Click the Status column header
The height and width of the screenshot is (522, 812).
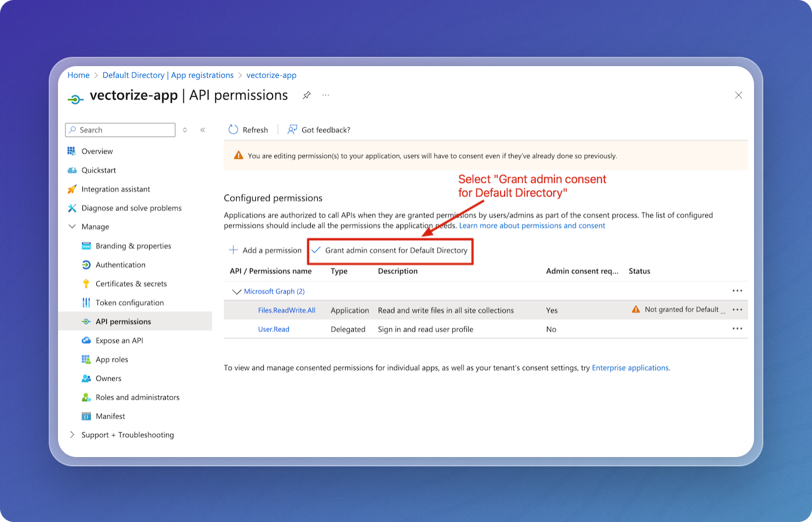pyautogui.click(x=639, y=271)
